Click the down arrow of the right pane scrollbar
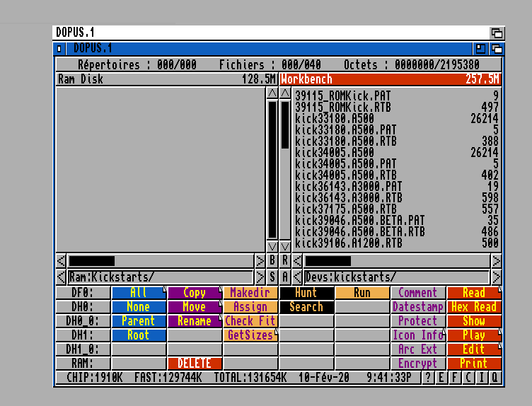The image size is (532, 406). click(285, 246)
